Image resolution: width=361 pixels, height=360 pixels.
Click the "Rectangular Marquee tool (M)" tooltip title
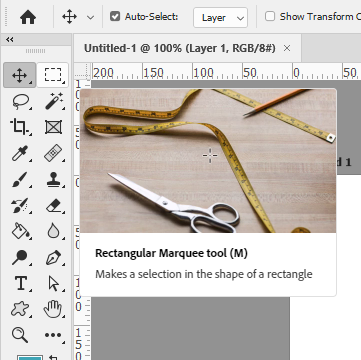(171, 253)
